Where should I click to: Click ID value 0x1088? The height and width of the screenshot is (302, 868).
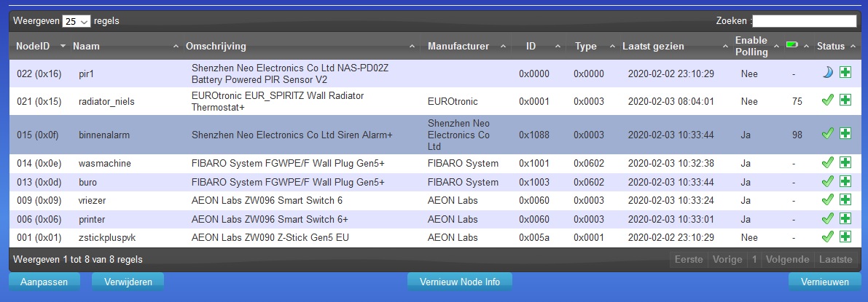pos(533,135)
